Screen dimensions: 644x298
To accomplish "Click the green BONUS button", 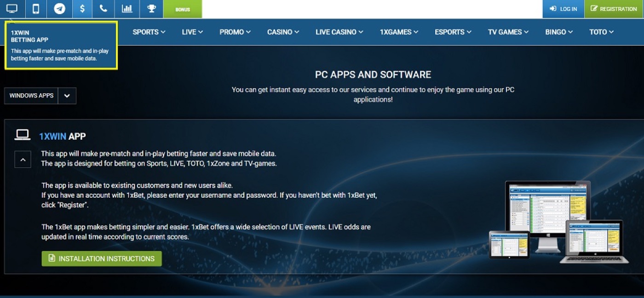I will [x=183, y=9].
